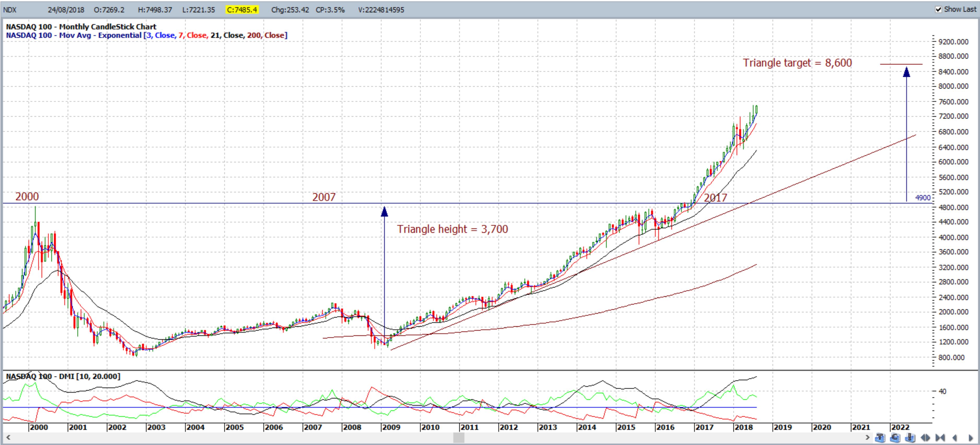Click the 2017 annotation near breakout

pyautogui.click(x=715, y=198)
